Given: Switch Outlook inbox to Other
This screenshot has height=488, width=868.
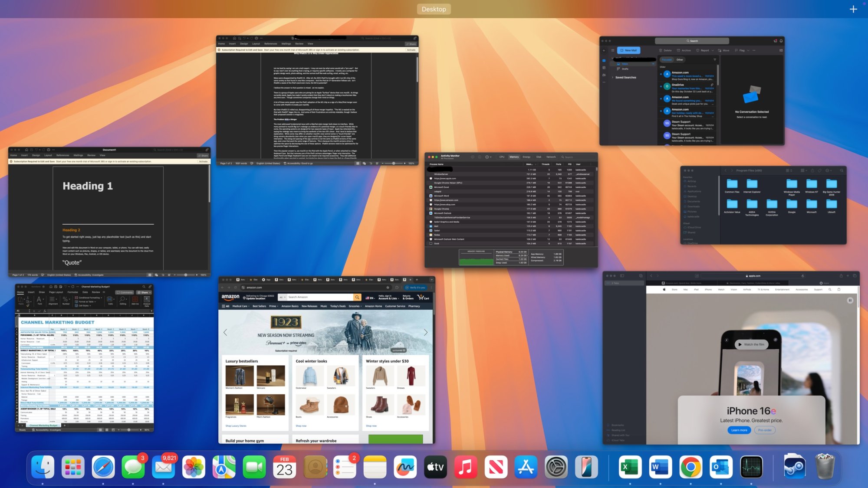Looking at the screenshot, I should point(680,59).
